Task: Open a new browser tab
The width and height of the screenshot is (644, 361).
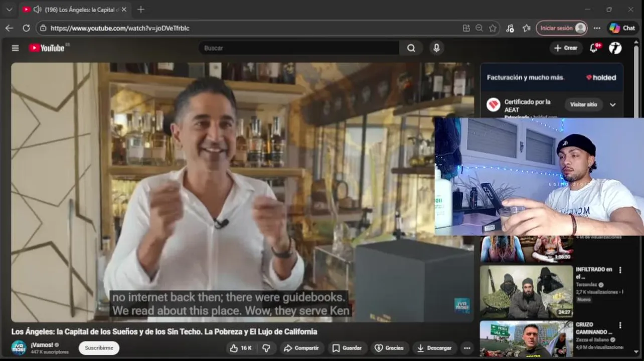Action: pos(140,10)
